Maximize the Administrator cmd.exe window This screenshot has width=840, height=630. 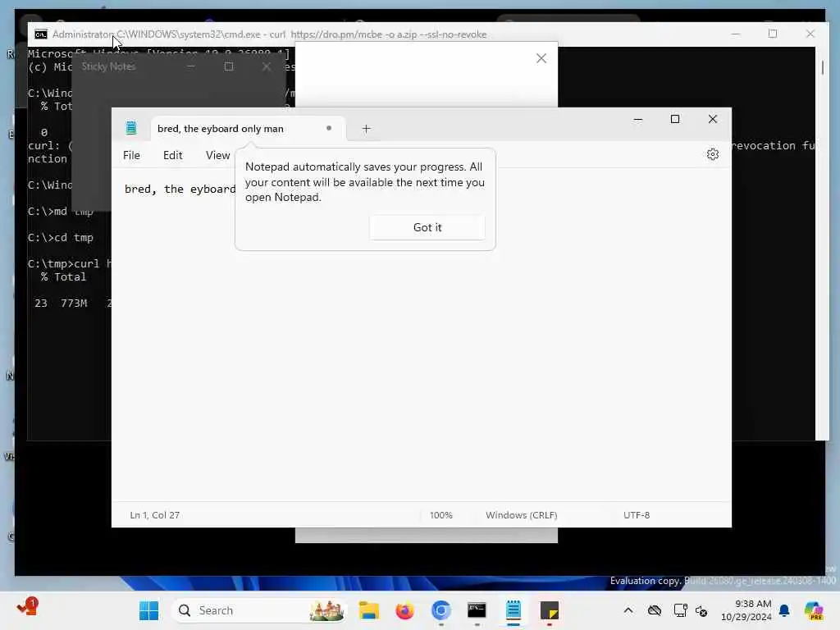773,34
